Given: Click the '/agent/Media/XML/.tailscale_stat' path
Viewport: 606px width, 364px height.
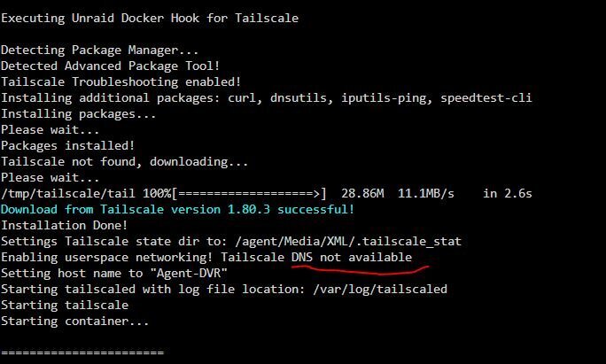Looking at the screenshot, I should pyautogui.click(x=348, y=242).
